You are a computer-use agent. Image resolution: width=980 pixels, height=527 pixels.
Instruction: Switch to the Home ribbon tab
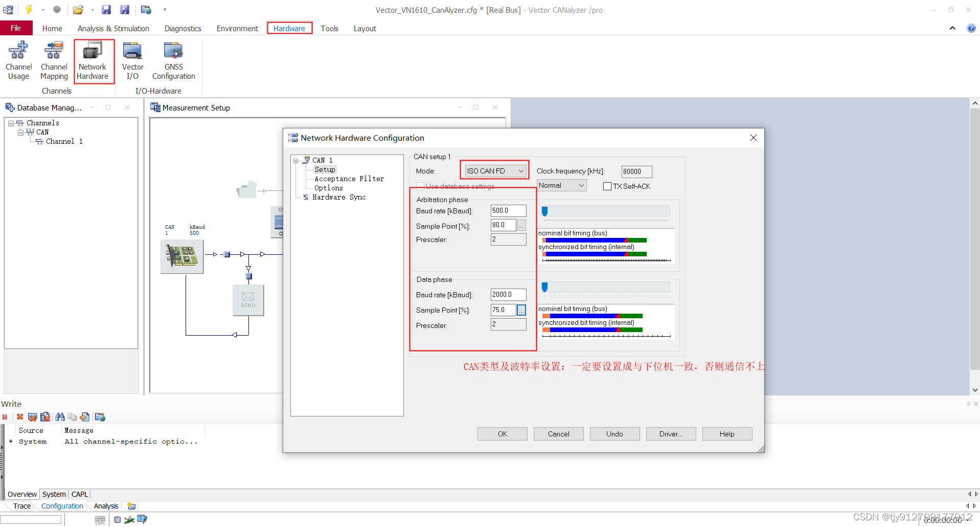point(52,29)
